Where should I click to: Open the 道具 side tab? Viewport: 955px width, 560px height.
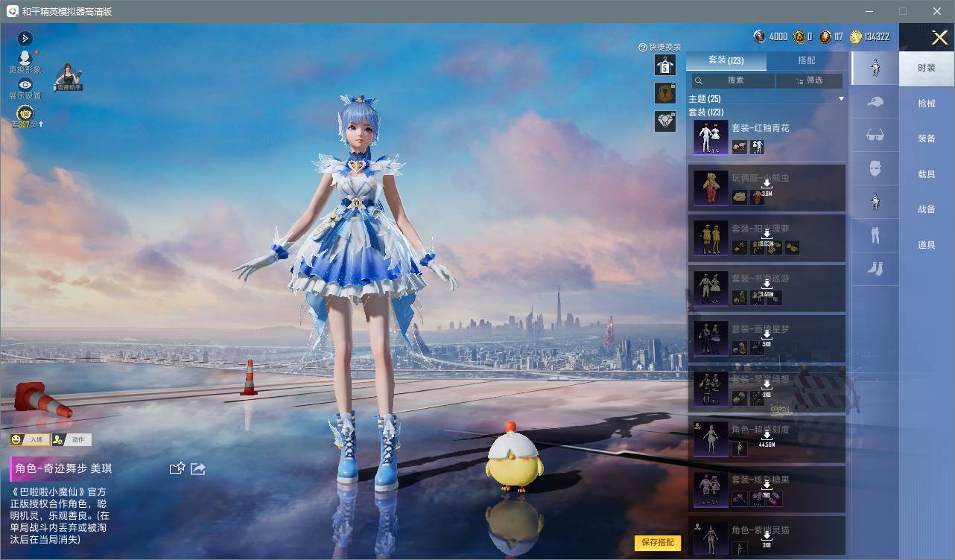tap(927, 245)
